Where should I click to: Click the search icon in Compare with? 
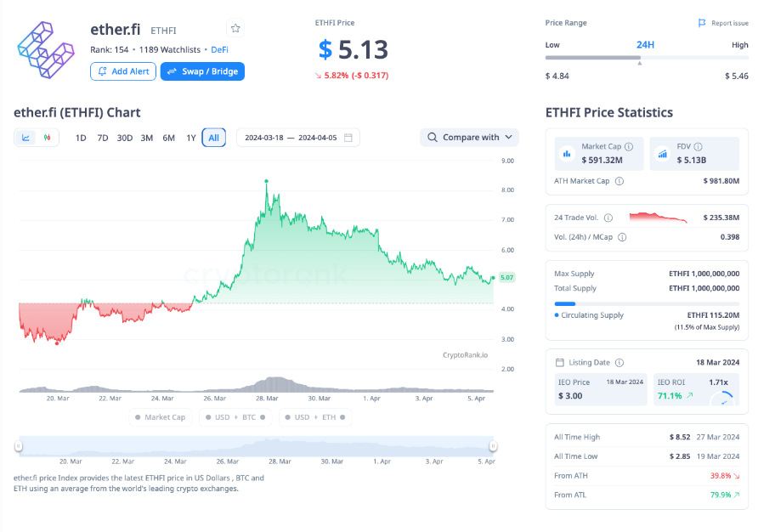pos(432,138)
